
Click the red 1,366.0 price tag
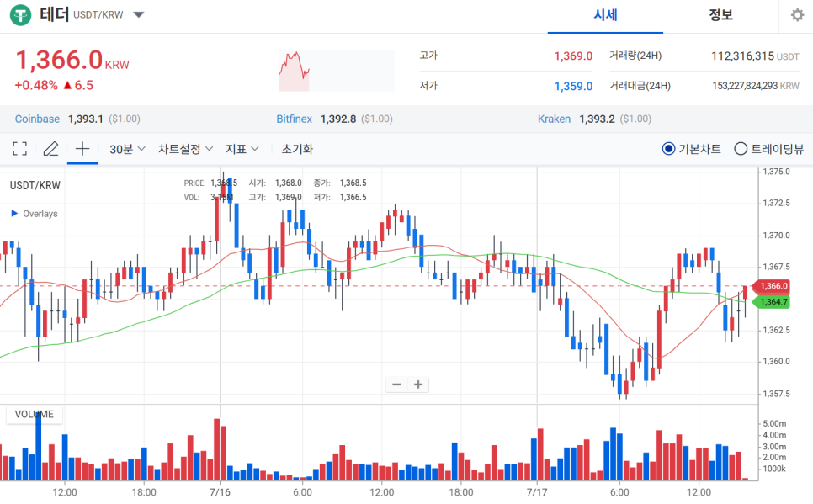click(773, 286)
